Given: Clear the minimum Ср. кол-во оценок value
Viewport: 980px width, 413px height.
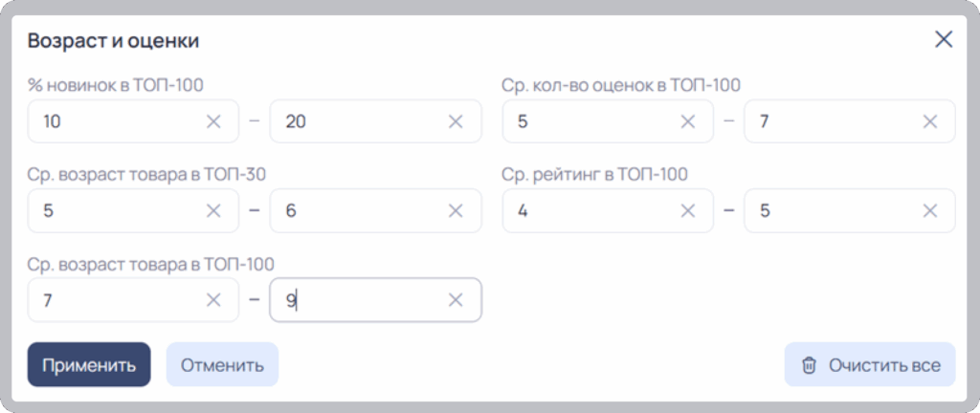Looking at the screenshot, I should 687,121.
